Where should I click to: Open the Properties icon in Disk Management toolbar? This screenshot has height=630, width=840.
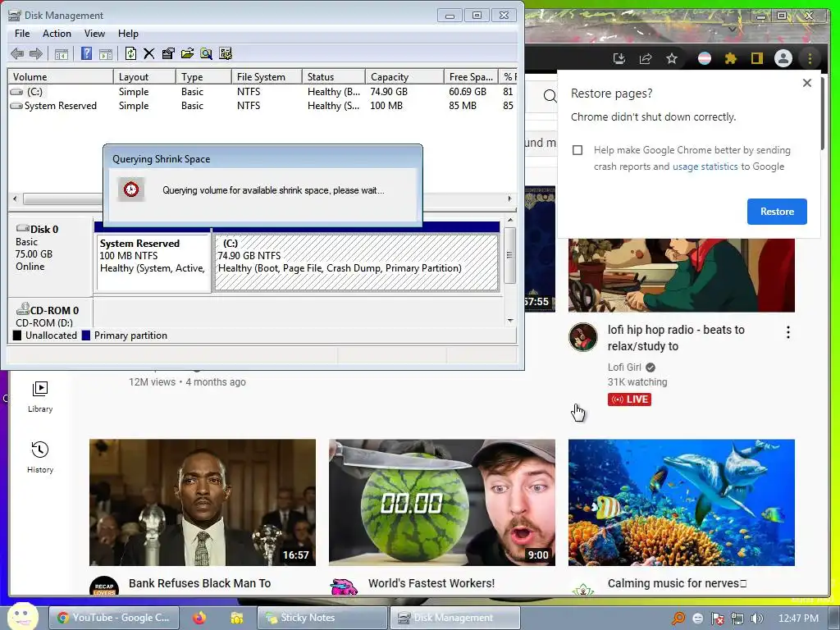pos(168,53)
